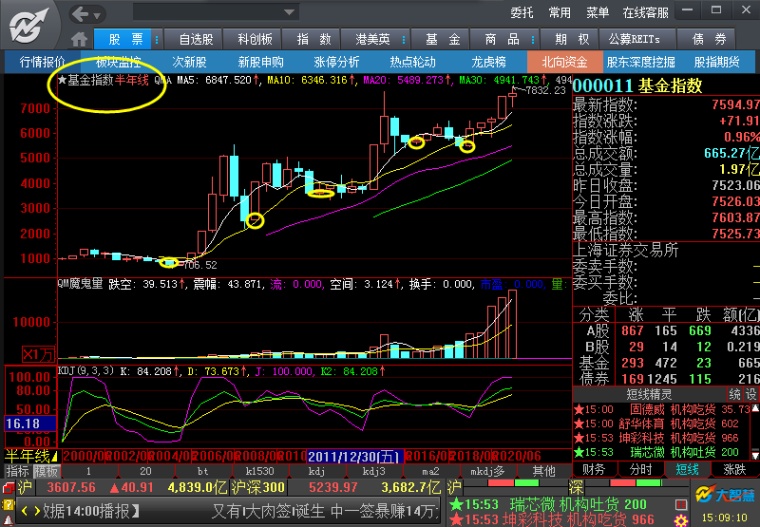Switch to the 自选股 tab
The height and width of the screenshot is (527, 760).
pyautogui.click(x=196, y=39)
